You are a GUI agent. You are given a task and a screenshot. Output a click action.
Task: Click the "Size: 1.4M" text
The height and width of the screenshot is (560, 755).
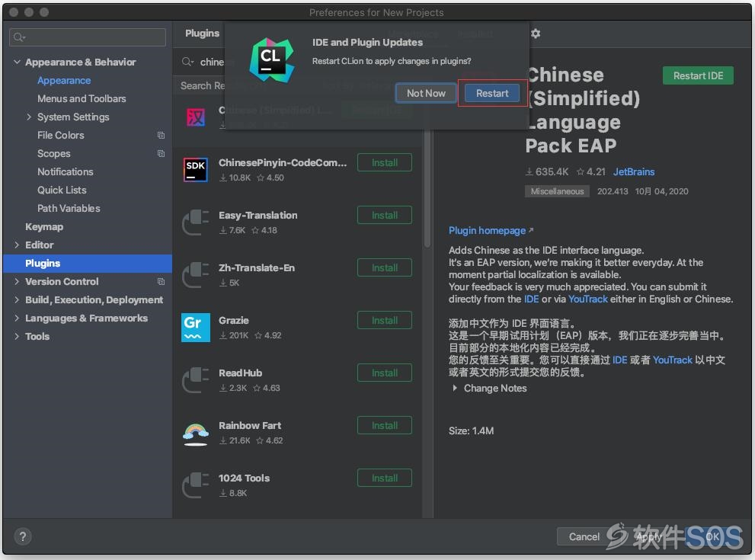click(472, 431)
